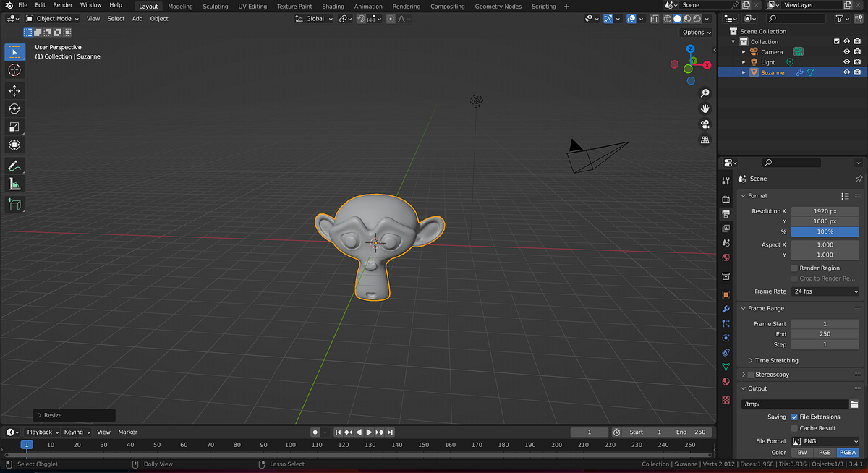Select the Move tool

pos(14,90)
